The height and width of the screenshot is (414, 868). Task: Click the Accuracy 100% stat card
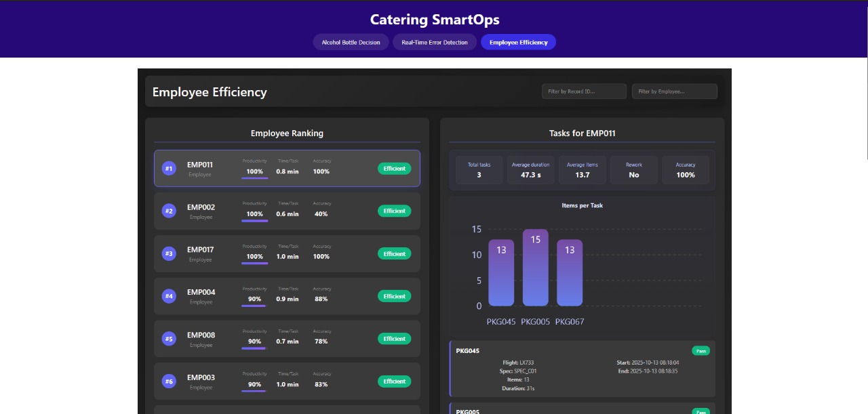click(x=686, y=170)
